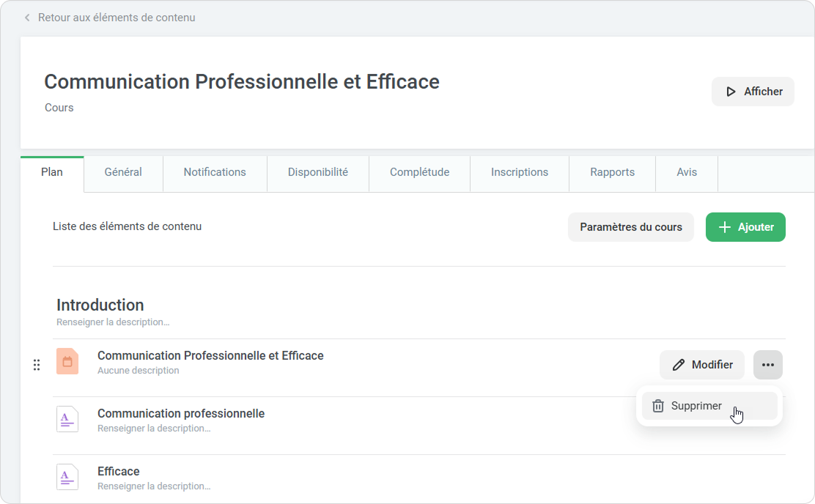Click the Modifier button with pencil icon
The height and width of the screenshot is (504, 815).
point(701,365)
